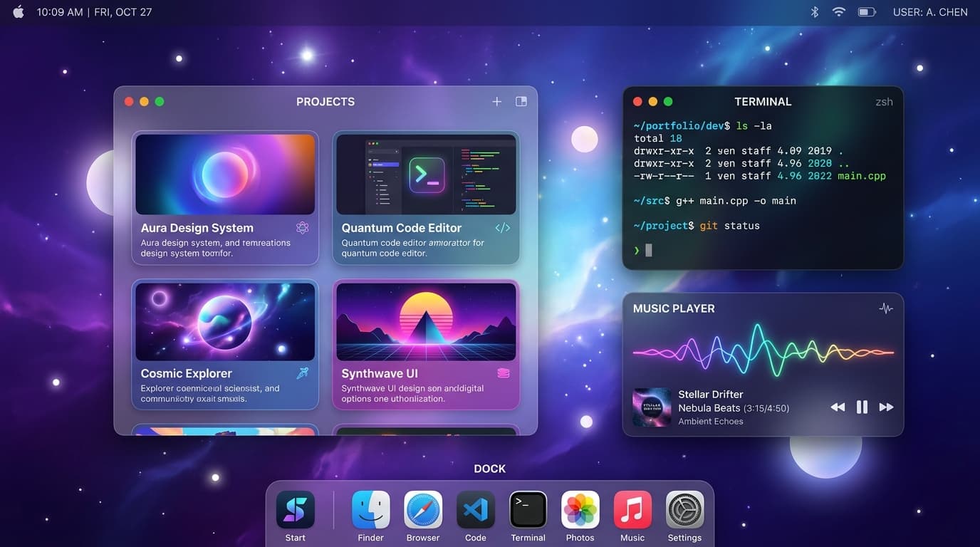980x547 pixels.
Task: Click the zsh label in Terminal title bar
Action: pos(884,102)
